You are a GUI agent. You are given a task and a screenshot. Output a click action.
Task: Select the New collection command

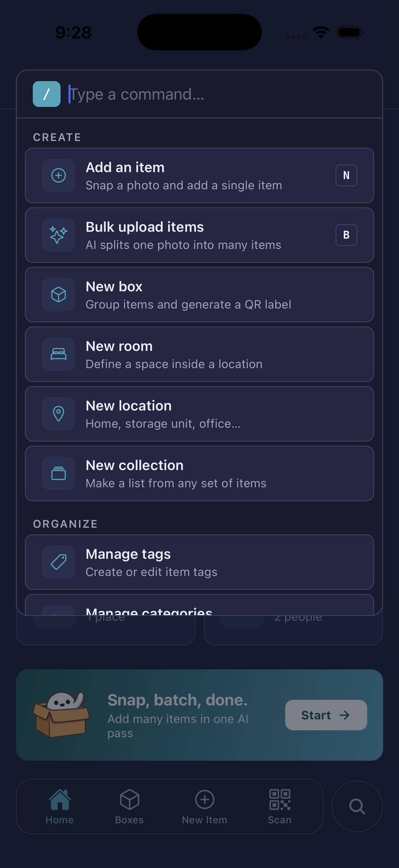(199, 473)
